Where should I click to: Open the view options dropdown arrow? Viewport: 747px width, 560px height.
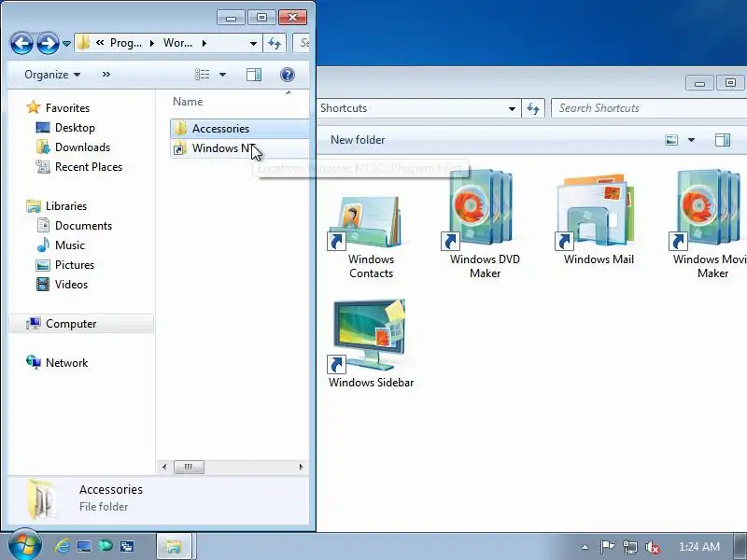coord(222,75)
